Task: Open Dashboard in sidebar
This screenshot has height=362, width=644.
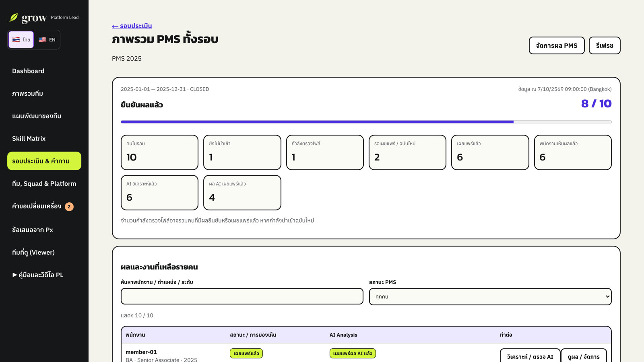Action: tap(44, 71)
